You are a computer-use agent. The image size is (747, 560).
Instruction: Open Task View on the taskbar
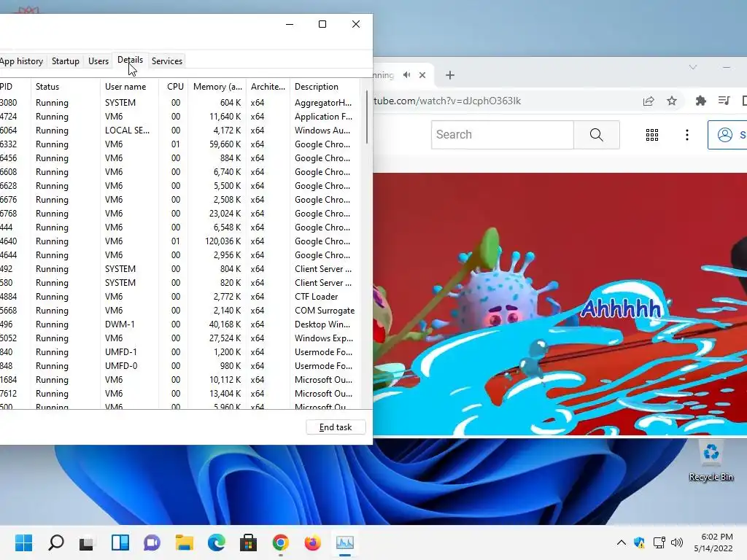pyautogui.click(x=88, y=542)
